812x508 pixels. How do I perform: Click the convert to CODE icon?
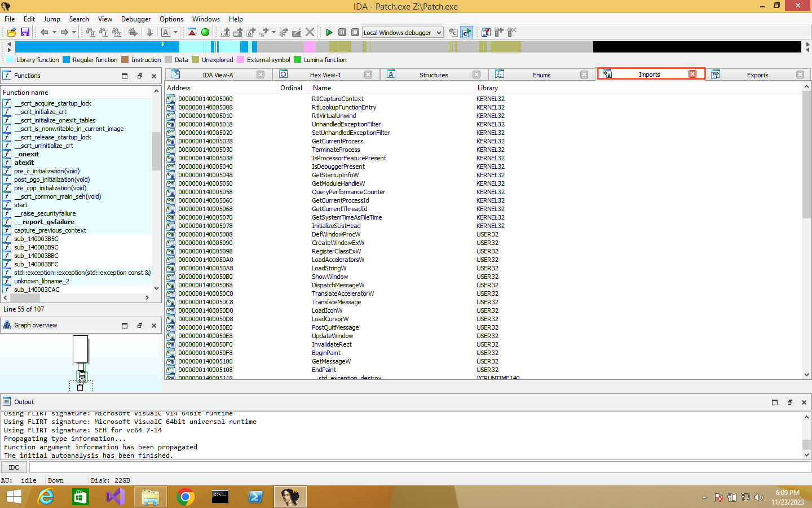click(225, 32)
